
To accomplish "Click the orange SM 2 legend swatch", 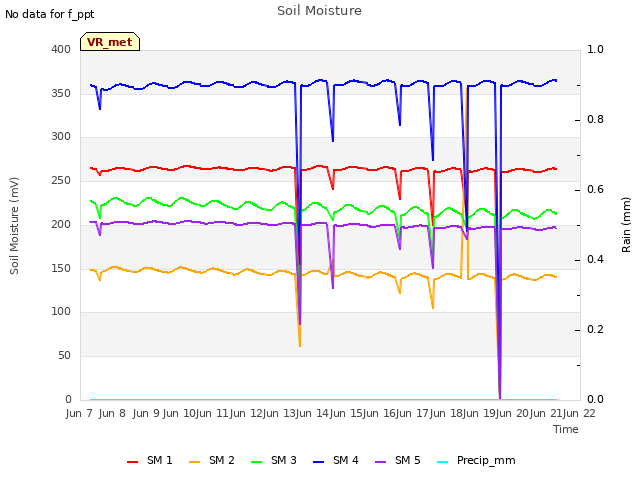I will pyautogui.click(x=195, y=462).
